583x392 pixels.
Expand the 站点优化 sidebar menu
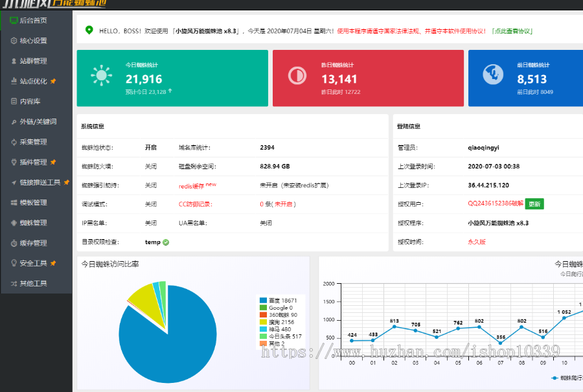[x=33, y=81]
